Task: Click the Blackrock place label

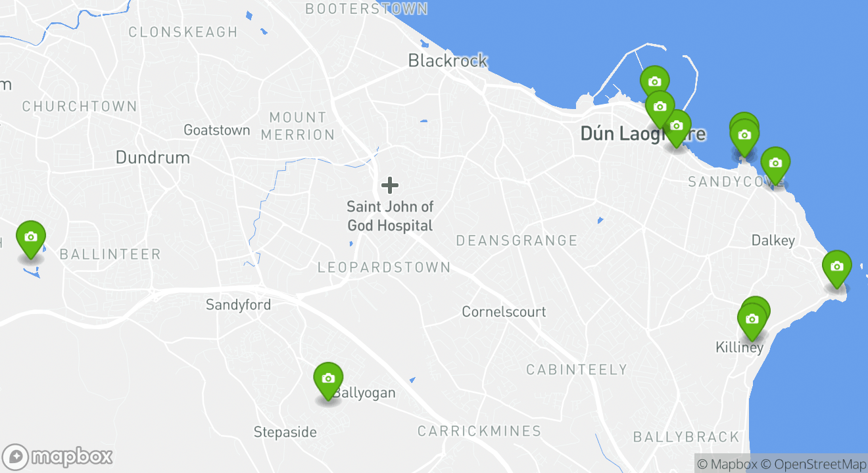Action: tap(448, 60)
